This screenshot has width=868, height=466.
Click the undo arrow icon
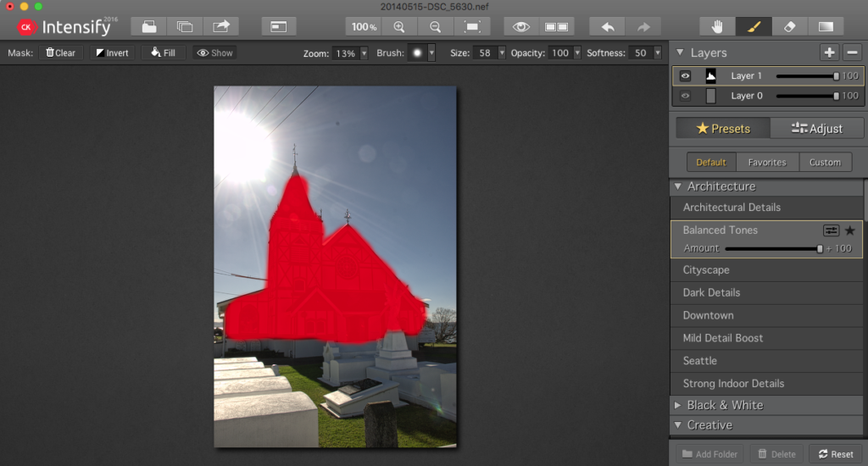[x=607, y=26]
